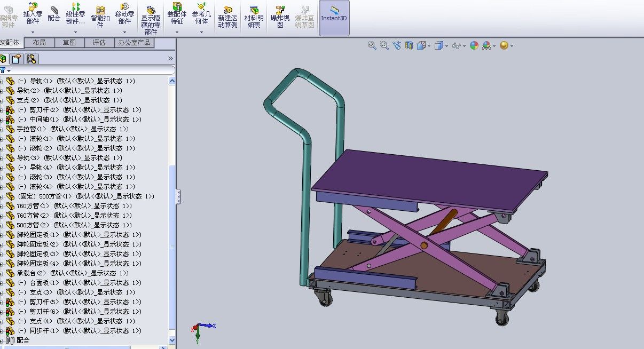The height and width of the screenshot is (349, 644).
Task: Switch to the 评估 (Evaluate) tab
Action: point(99,43)
